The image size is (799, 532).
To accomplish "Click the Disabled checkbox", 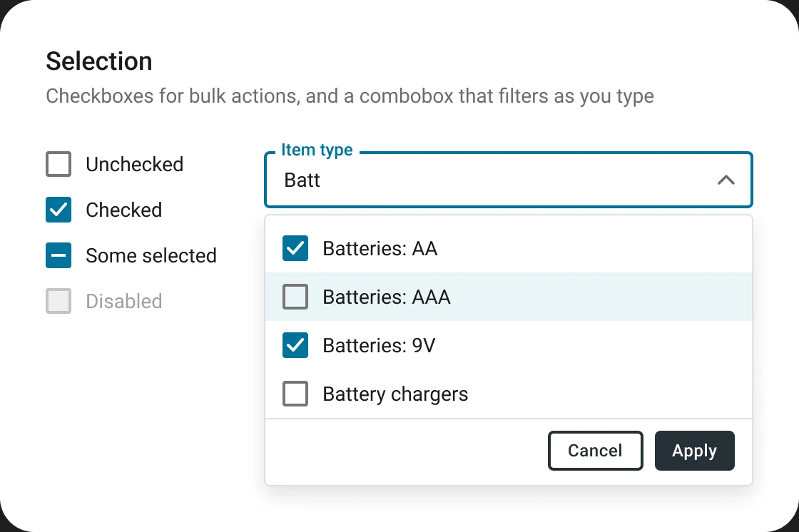I will tap(58, 301).
